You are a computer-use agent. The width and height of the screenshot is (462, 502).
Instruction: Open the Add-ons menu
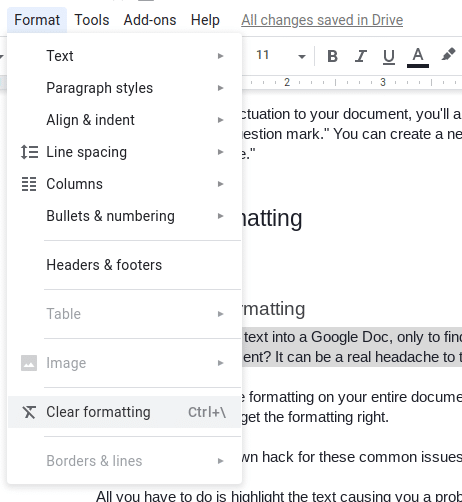(150, 20)
